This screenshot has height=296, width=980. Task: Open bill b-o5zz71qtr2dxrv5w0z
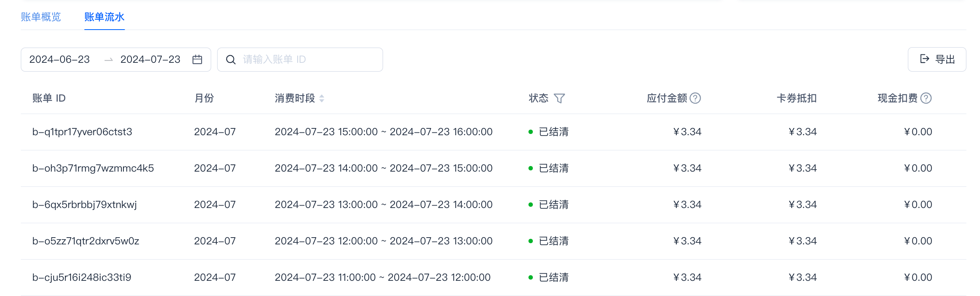click(86, 241)
